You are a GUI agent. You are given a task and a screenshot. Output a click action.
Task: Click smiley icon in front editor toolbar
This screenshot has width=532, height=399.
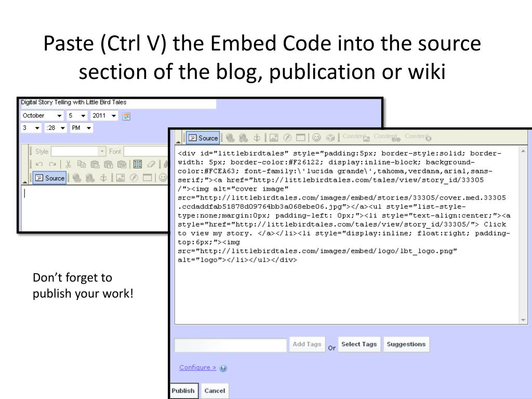(316, 137)
